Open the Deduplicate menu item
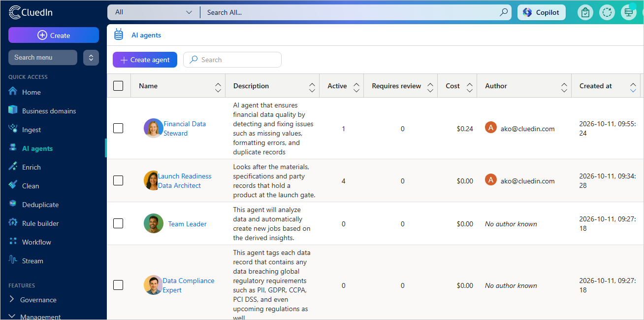Viewport: 644px width, 320px height. 40,204
